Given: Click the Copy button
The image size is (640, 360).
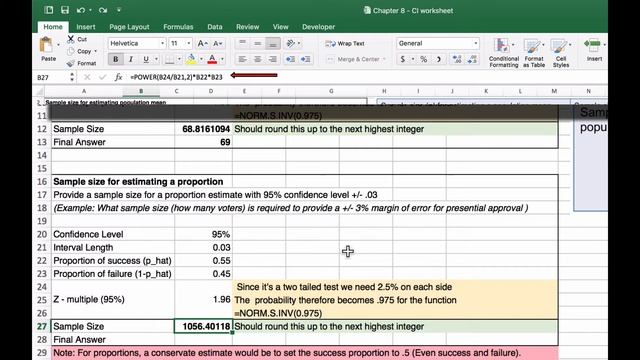Looking at the screenshot, I should [x=80, y=51].
